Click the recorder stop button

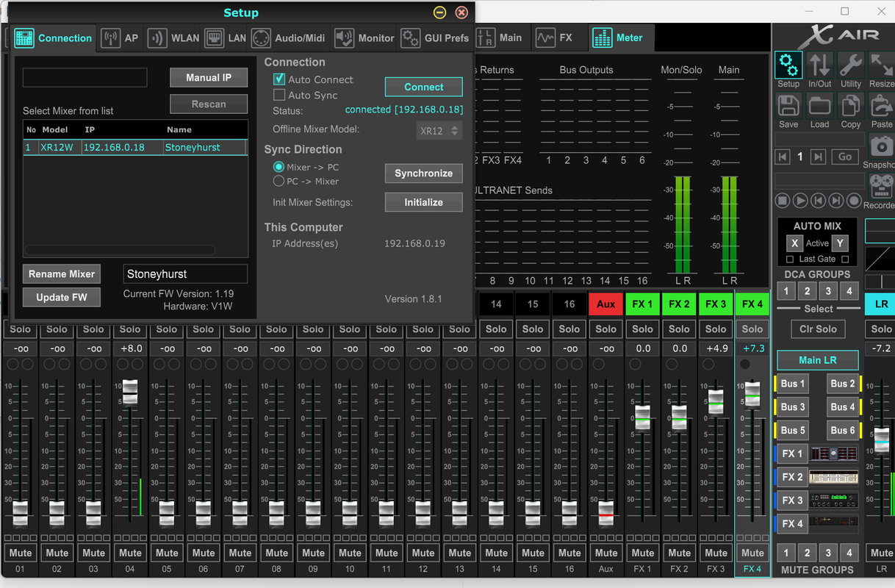(783, 200)
